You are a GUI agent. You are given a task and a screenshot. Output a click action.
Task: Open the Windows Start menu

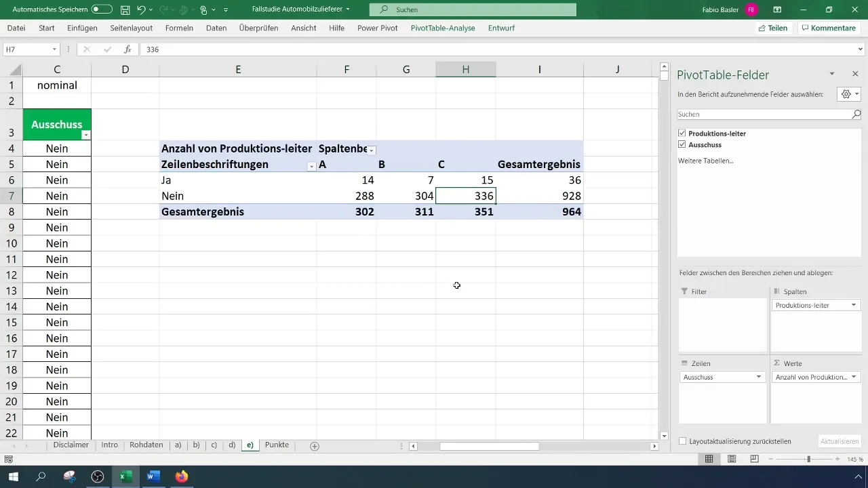pyautogui.click(x=13, y=476)
